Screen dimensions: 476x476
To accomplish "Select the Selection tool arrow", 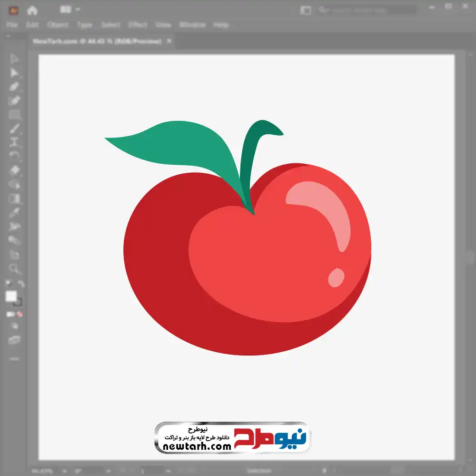I will click(14, 59).
